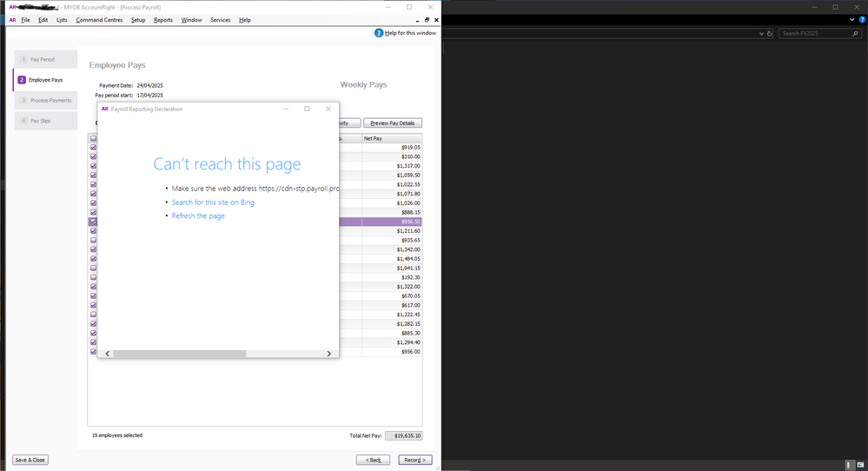Uncheck the employee checkbox on highlighted $956.50 row
Screen dimensions: 868x471
click(94, 222)
